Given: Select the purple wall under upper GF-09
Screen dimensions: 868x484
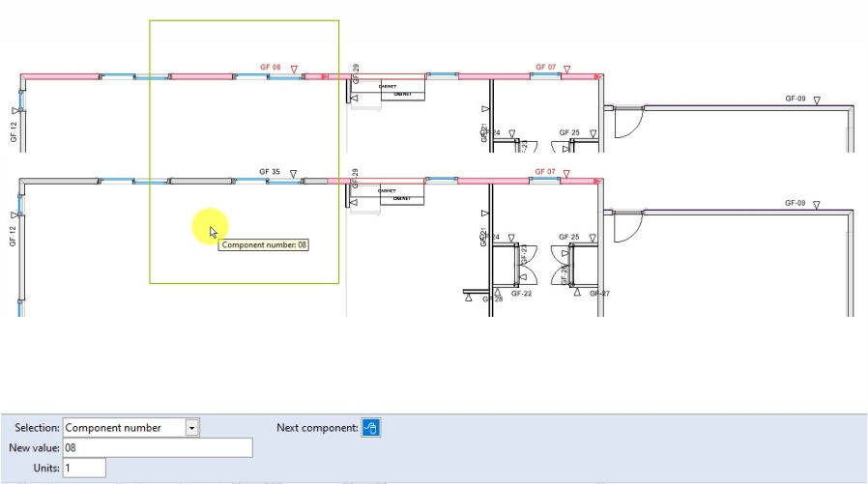Looking at the screenshot, I should pyautogui.click(x=744, y=106).
